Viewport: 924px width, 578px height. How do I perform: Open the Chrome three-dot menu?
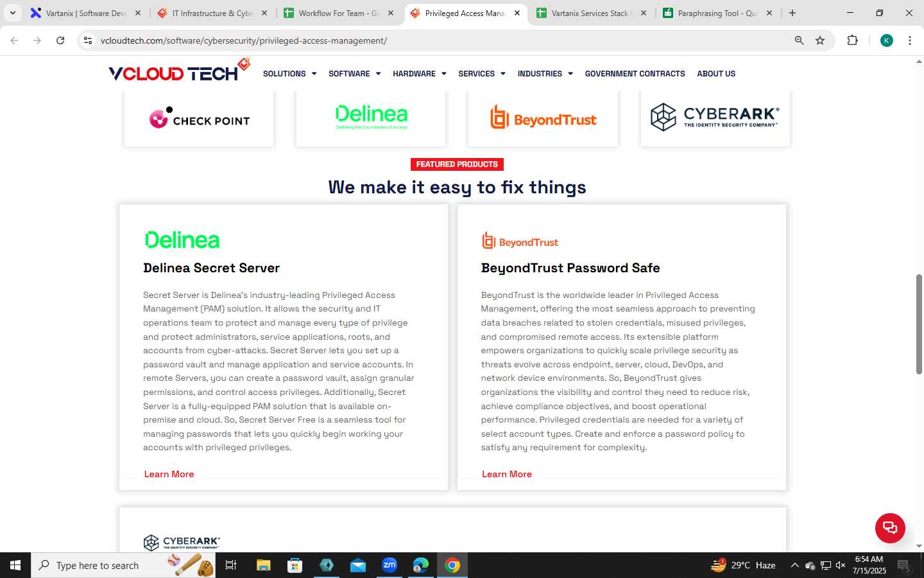(x=909, y=40)
